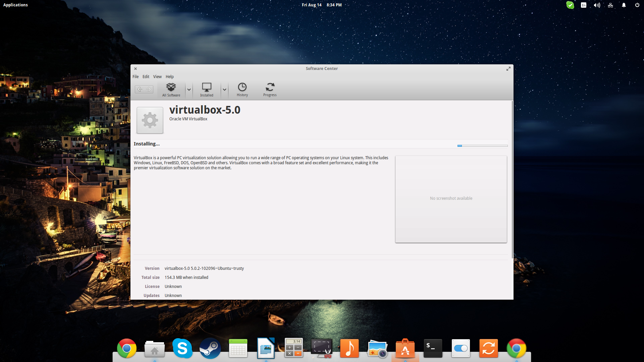
Task: Open the document writer app in dock
Action: tap(266, 349)
